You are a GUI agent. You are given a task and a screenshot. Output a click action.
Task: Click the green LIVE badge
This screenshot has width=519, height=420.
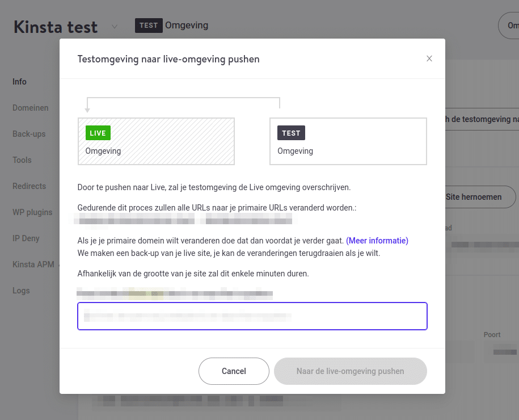[98, 133]
